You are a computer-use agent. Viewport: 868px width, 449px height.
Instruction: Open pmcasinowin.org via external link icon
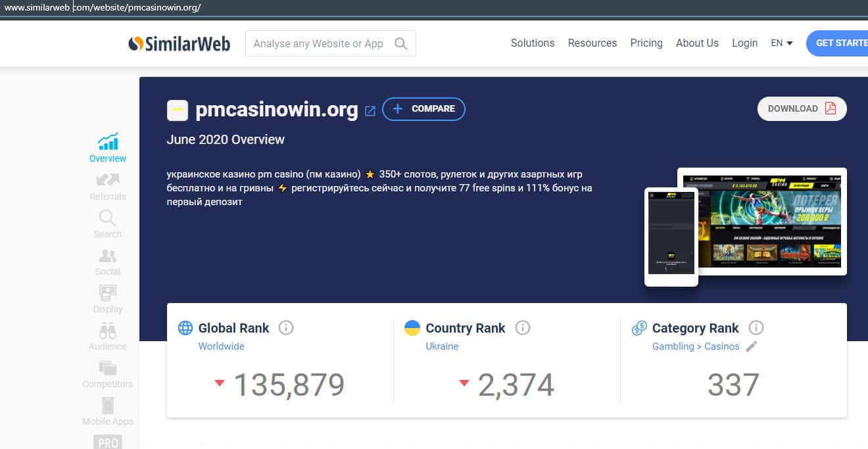coord(370,110)
